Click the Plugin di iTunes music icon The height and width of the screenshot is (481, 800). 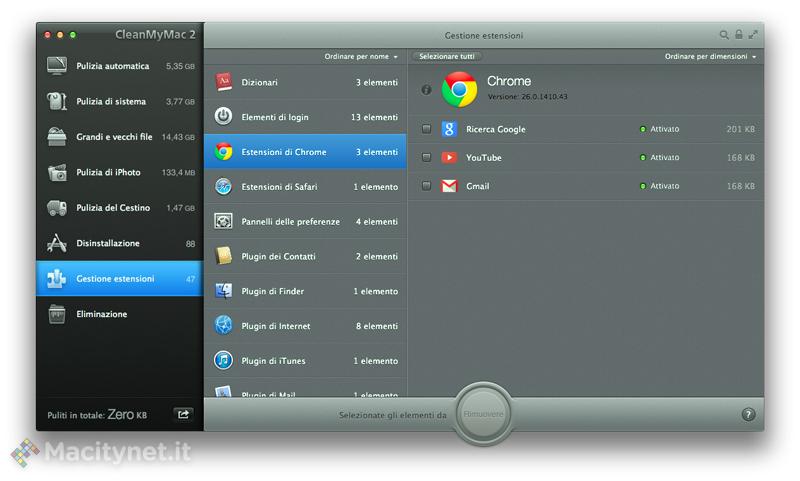[223, 360]
